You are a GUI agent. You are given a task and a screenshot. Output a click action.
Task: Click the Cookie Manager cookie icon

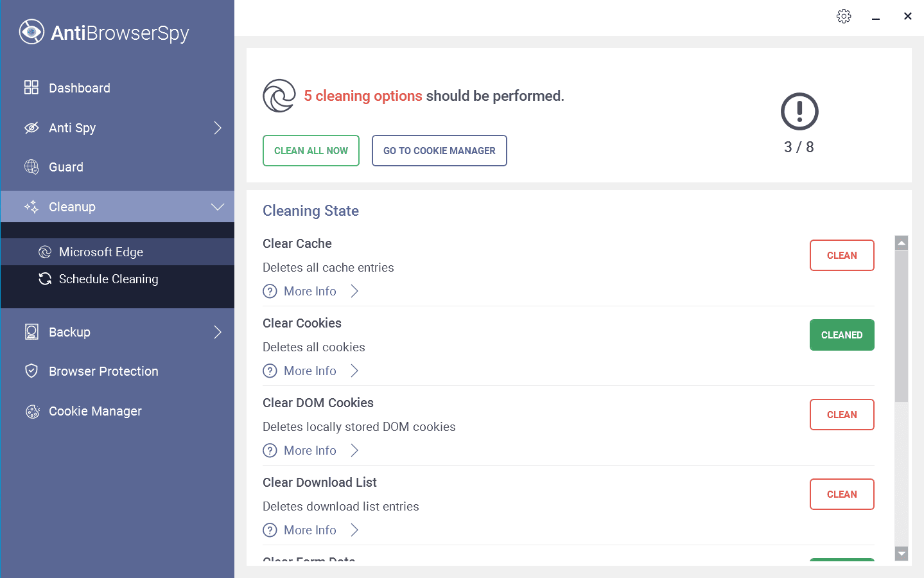32,412
